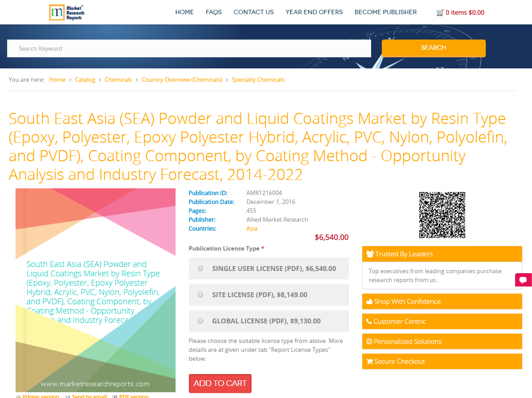This screenshot has width=532, height=398.
Task: Click the email icon beside Send by email
Action: [x=67, y=396]
